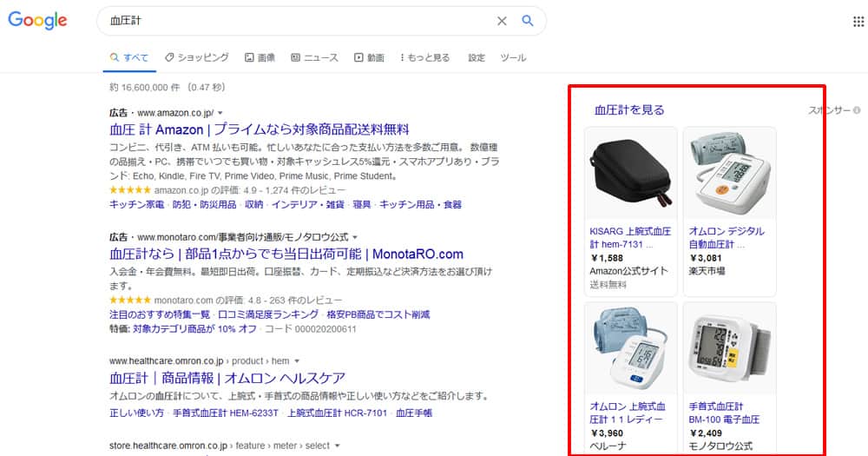Click the オムロン デジタル自動血圧計 product image

730,173
